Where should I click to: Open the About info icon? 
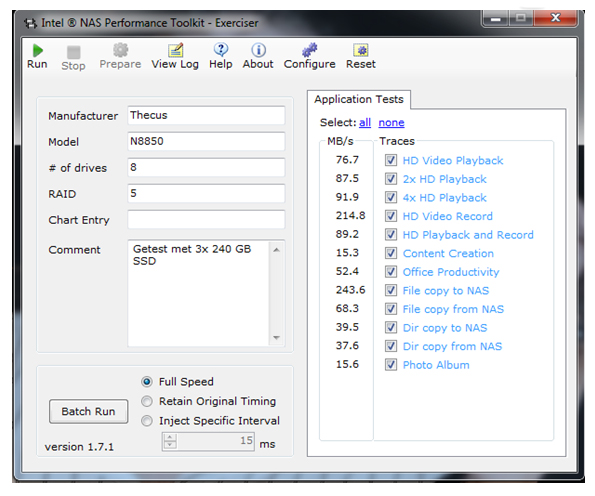point(258,50)
